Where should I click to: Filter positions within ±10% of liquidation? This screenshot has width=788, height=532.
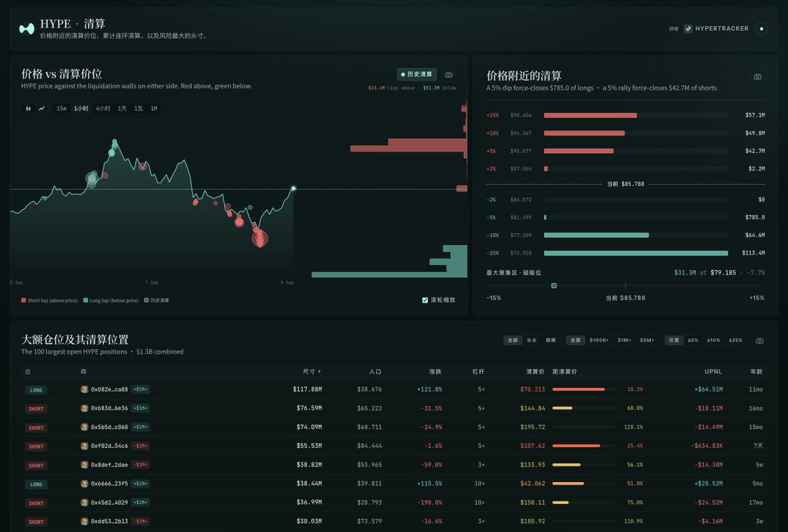[x=714, y=340]
